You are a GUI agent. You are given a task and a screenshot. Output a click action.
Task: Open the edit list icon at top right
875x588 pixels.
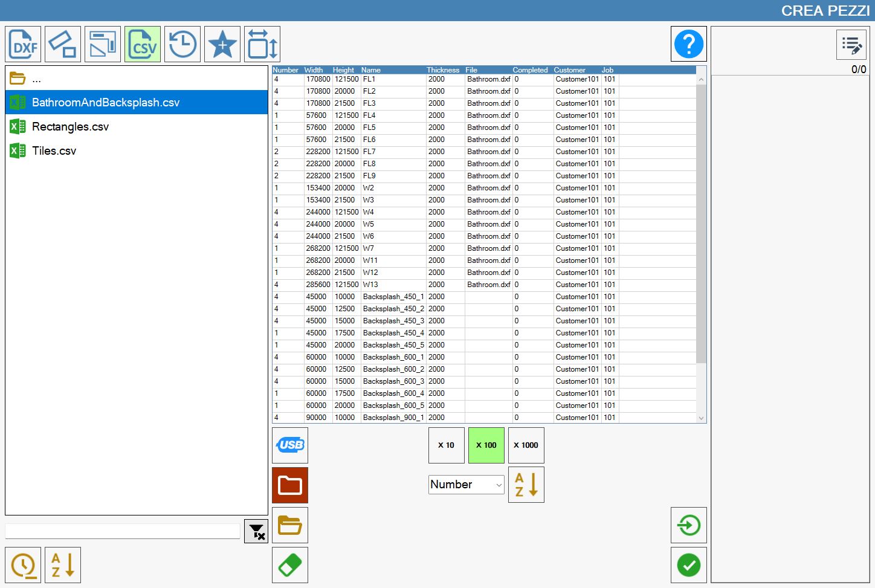click(851, 45)
